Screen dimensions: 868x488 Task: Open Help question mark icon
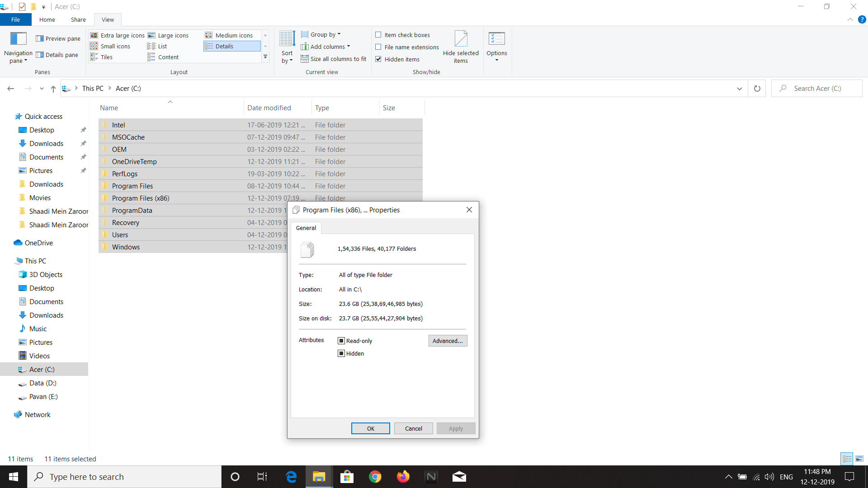coord(862,19)
